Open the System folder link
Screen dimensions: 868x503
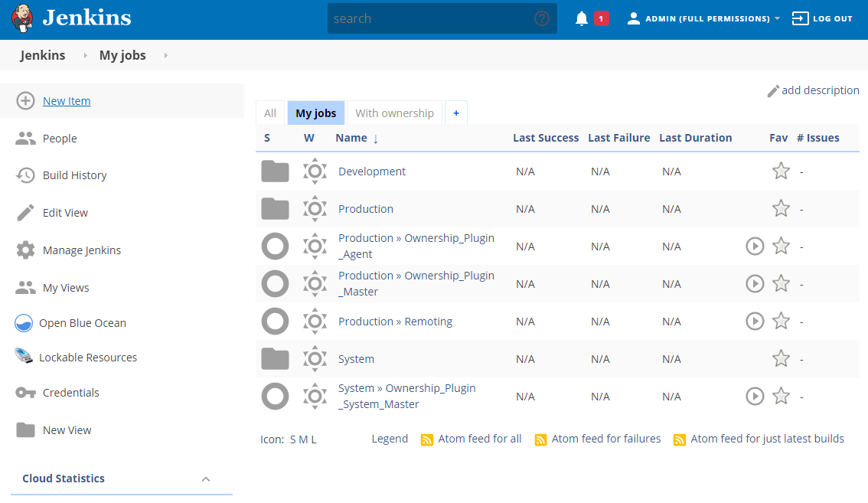(357, 359)
